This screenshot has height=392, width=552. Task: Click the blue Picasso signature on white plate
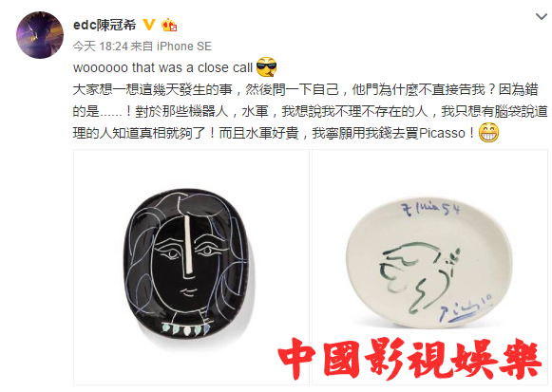click(x=466, y=308)
